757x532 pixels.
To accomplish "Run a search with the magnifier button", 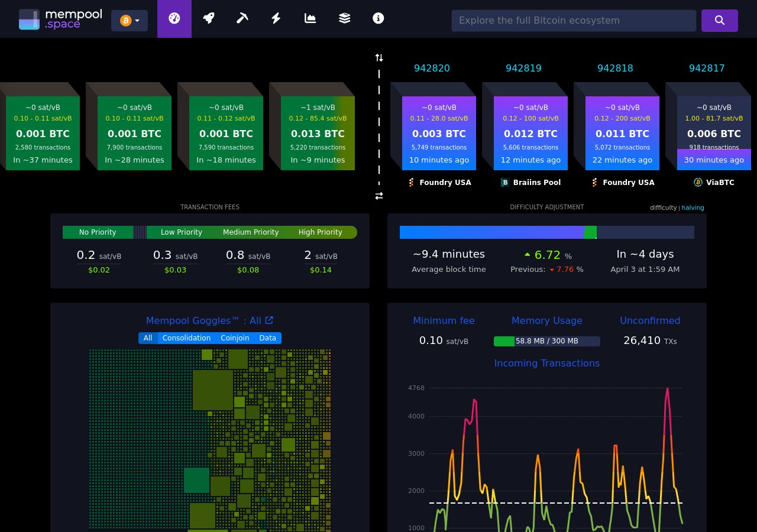I will (719, 20).
